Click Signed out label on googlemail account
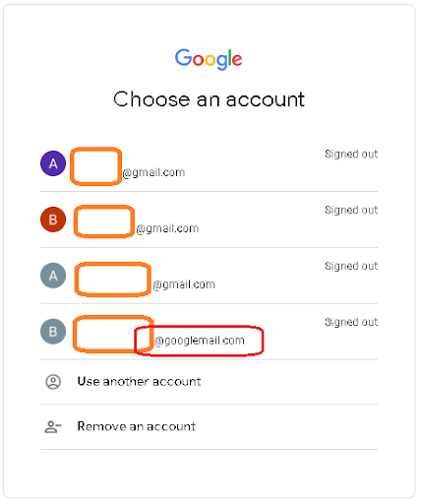Image resolution: width=421 pixels, height=504 pixels. [351, 322]
